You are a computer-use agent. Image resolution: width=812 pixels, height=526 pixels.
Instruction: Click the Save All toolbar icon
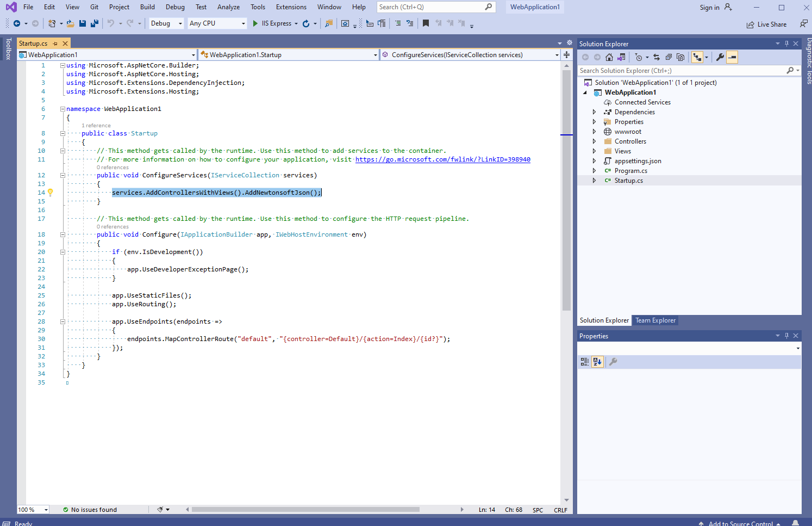pos(94,23)
